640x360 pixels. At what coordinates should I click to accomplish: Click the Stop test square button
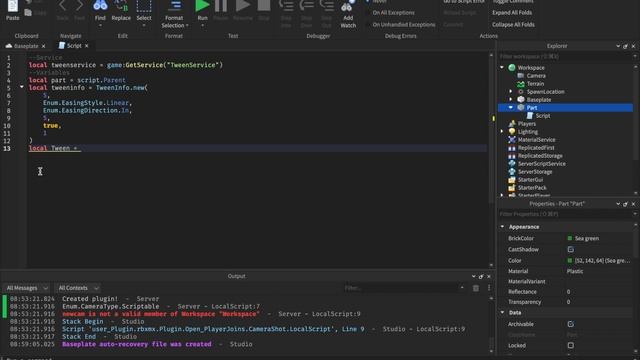264,5
